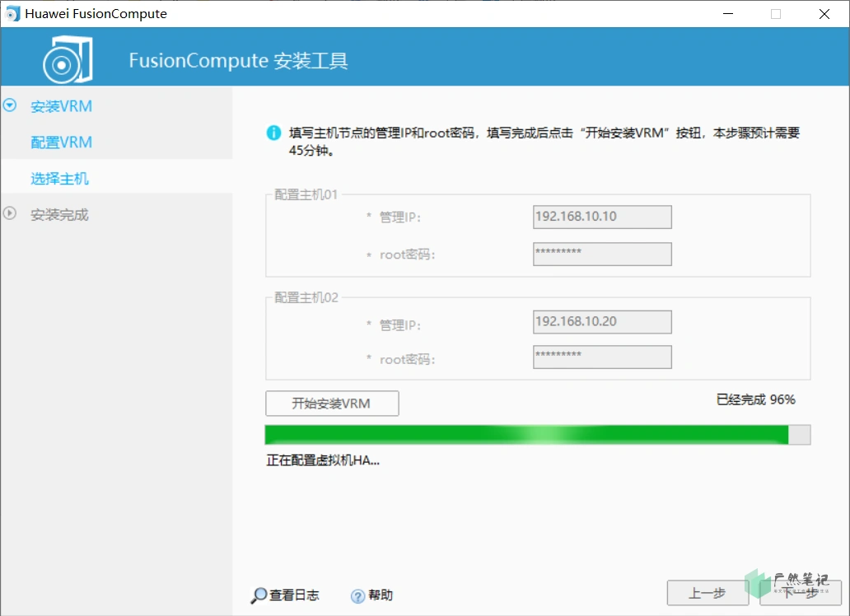850x616 pixels.
Task: Click the host 01 root密码 field
Action: 602,254
